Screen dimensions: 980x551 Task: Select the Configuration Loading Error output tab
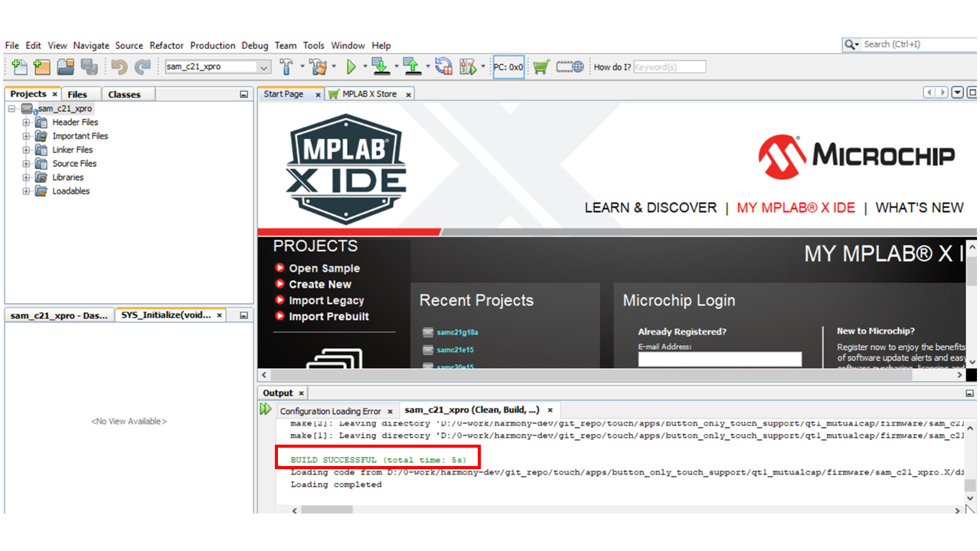pyautogui.click(x=330, y=411)
